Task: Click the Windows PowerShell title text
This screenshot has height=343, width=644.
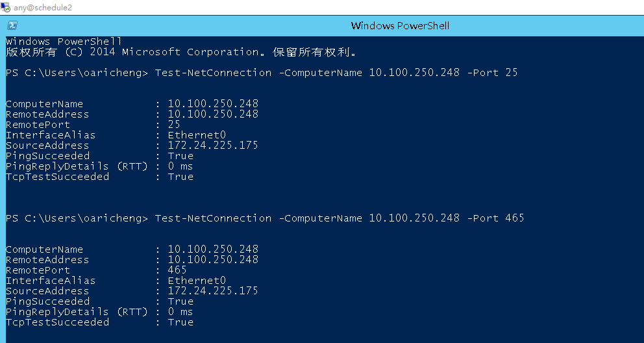Action: tap(400, 25)
